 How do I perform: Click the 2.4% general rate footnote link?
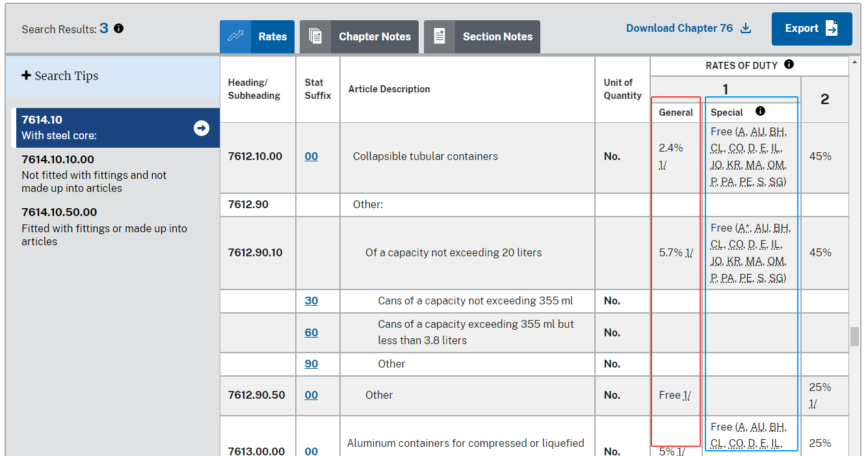coord(663,165)
